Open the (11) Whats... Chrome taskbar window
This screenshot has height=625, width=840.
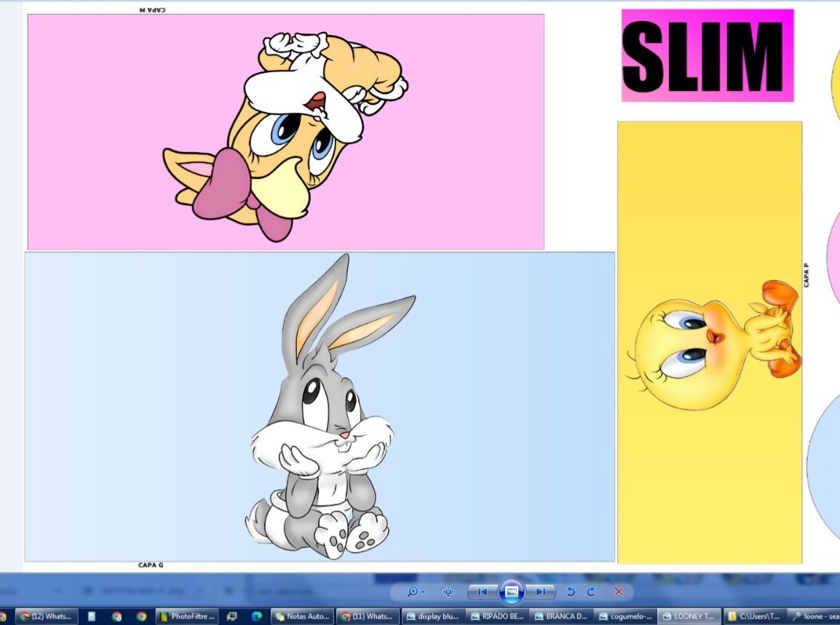pyautogui.click(x=368, y=616)
